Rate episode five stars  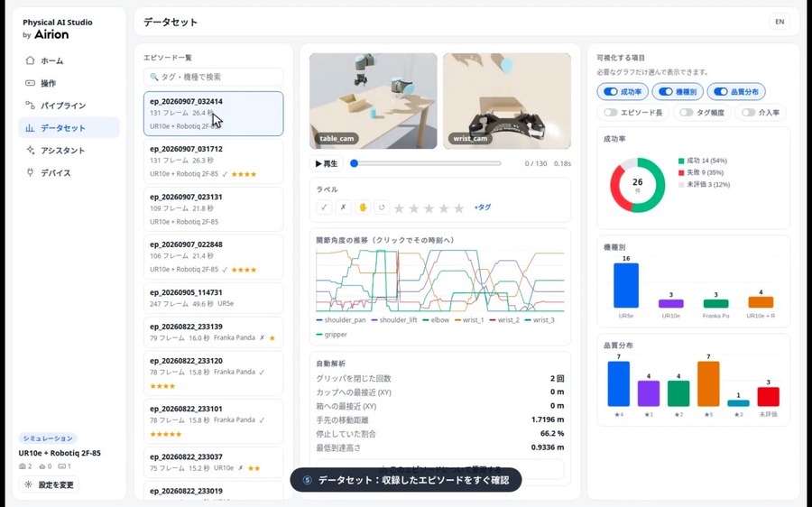[x=459, y=208]
